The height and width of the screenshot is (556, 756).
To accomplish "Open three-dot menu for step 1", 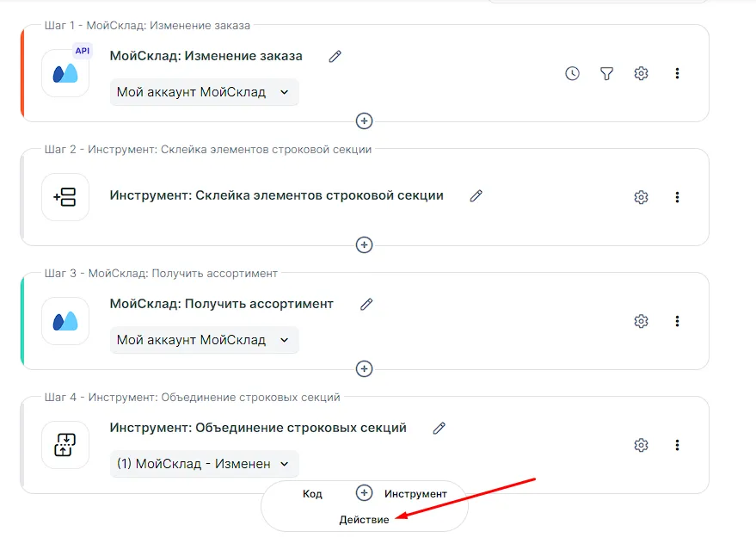I will [677, 74].
